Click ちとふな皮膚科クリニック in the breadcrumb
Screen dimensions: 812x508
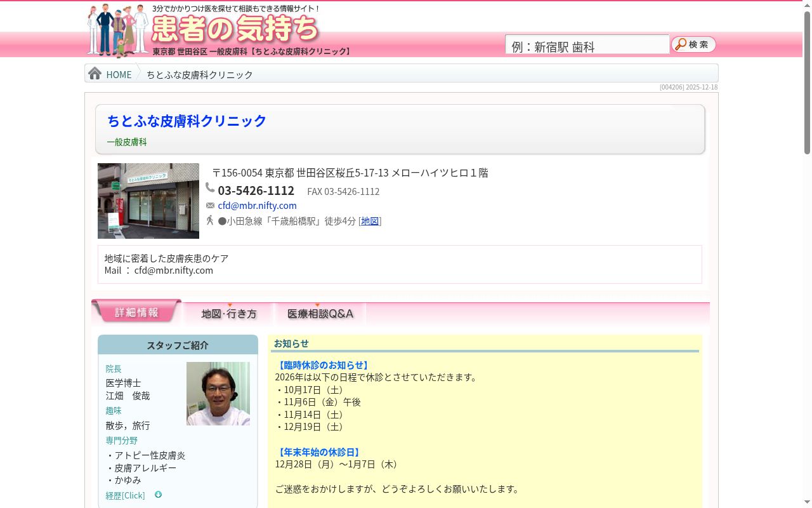point(200,74)
